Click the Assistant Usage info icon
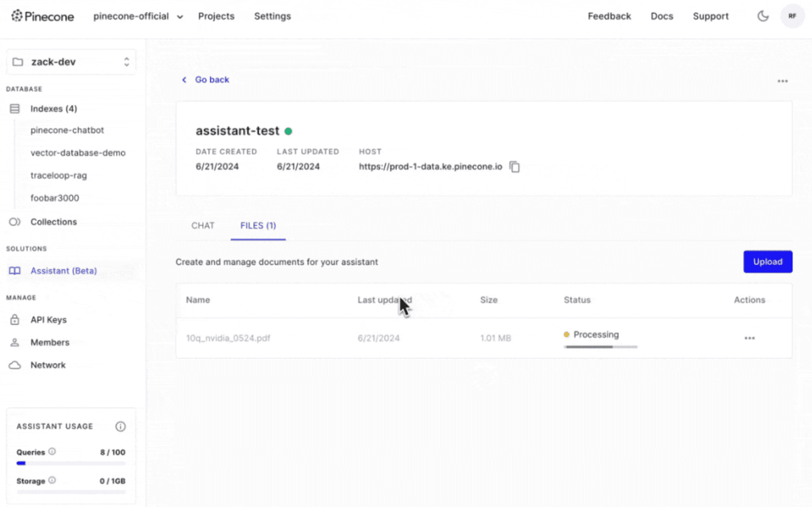 tap(120, 427)
